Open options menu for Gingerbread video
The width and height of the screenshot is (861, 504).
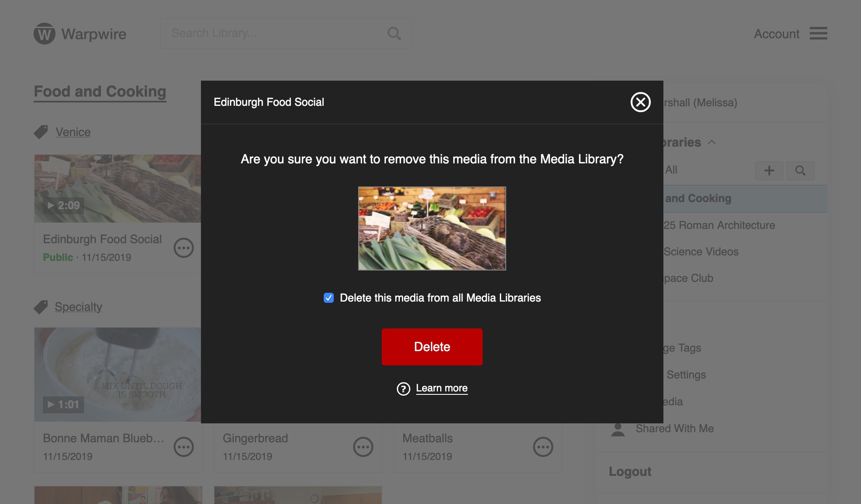363,447
